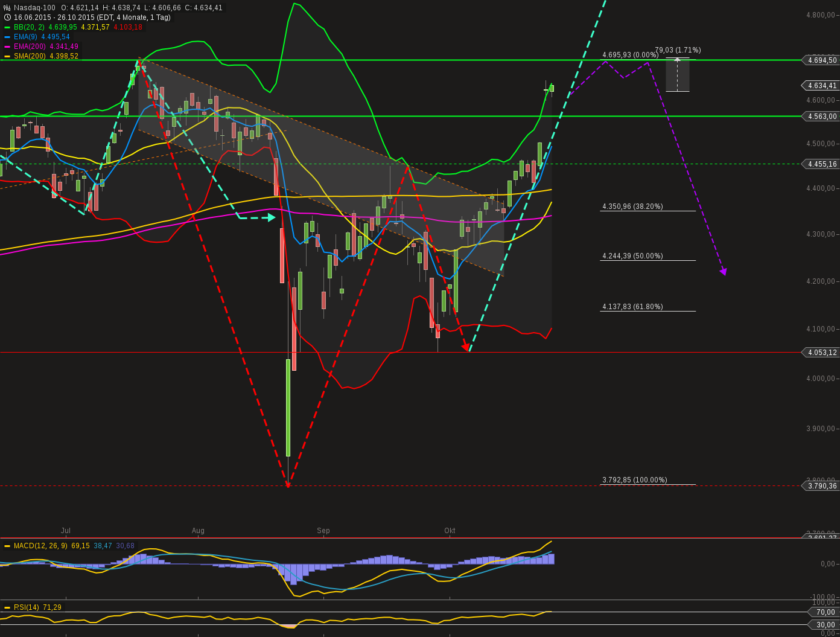Click the RSI value 71,29
This screenshot has height=637, width=840.
[x=52, y=607]
